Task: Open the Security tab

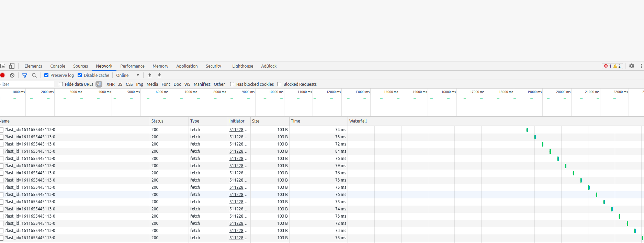Action: pos(213,66)
